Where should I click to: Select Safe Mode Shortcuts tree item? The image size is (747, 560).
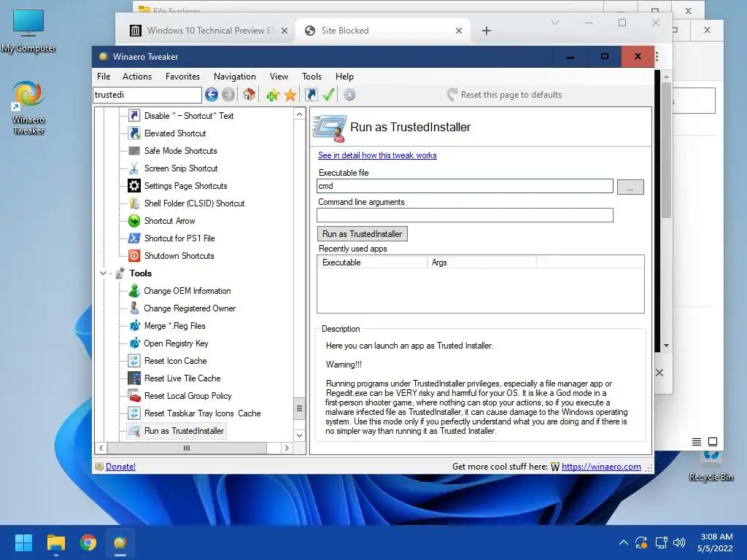[x=181, y=151]
